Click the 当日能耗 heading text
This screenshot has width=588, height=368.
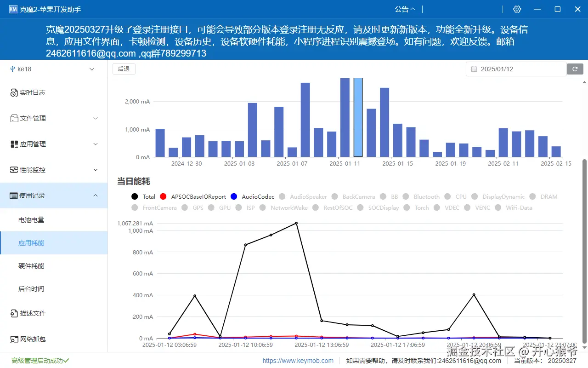coord(134,181)
